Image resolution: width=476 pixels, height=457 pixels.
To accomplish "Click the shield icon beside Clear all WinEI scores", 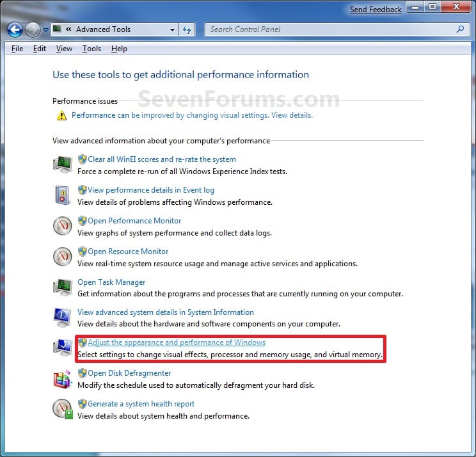I will click(x=83, y=159).
